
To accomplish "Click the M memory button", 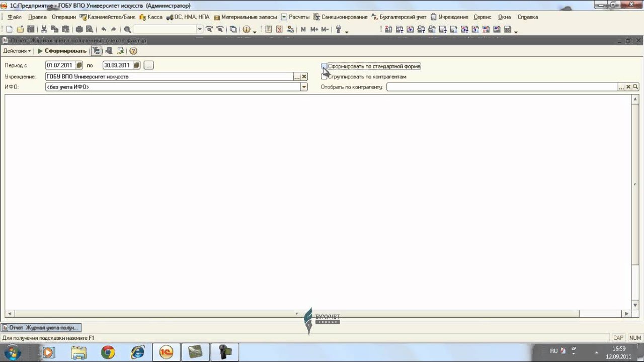I will (x=303, y=30).
